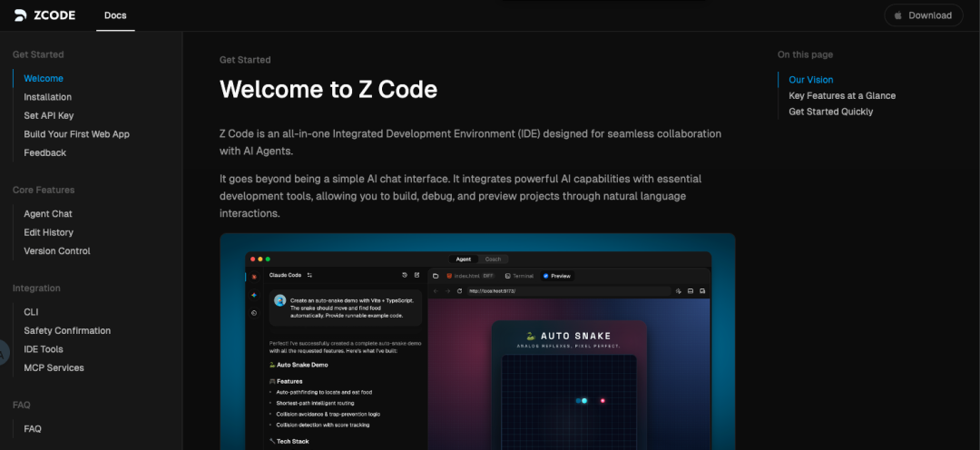Open the Feedback page
980x450 pixels.
(45, 152)
